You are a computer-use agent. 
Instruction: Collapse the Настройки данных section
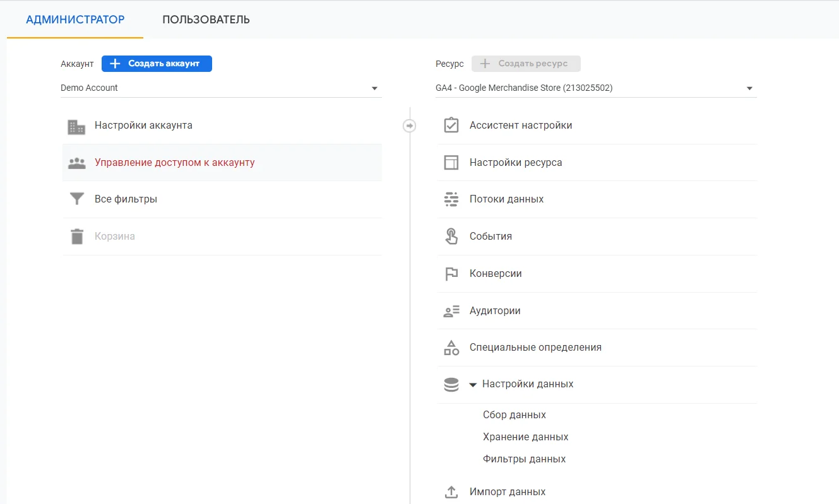[473, 385]
